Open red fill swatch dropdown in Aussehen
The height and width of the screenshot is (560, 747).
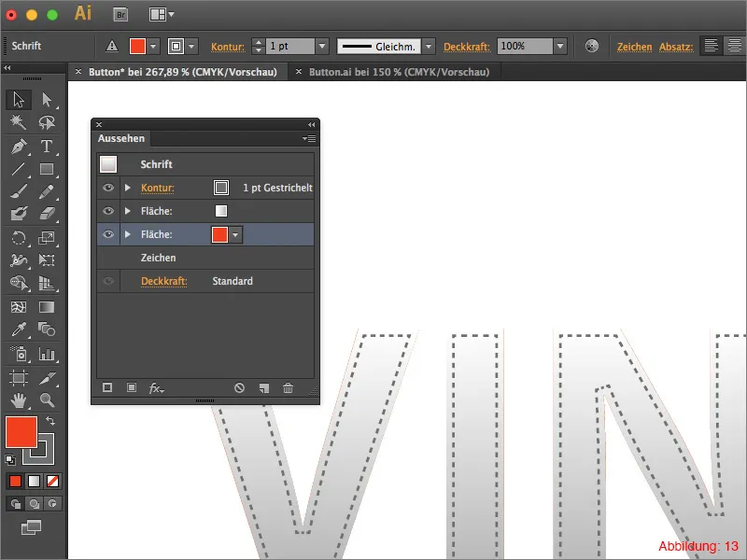tap(235, 235)
